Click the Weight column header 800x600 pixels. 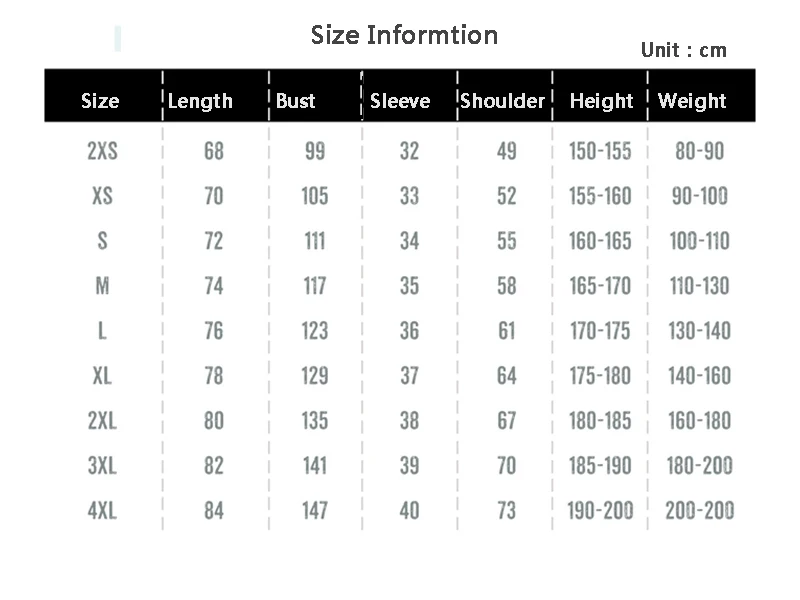[x=692, y=101]
